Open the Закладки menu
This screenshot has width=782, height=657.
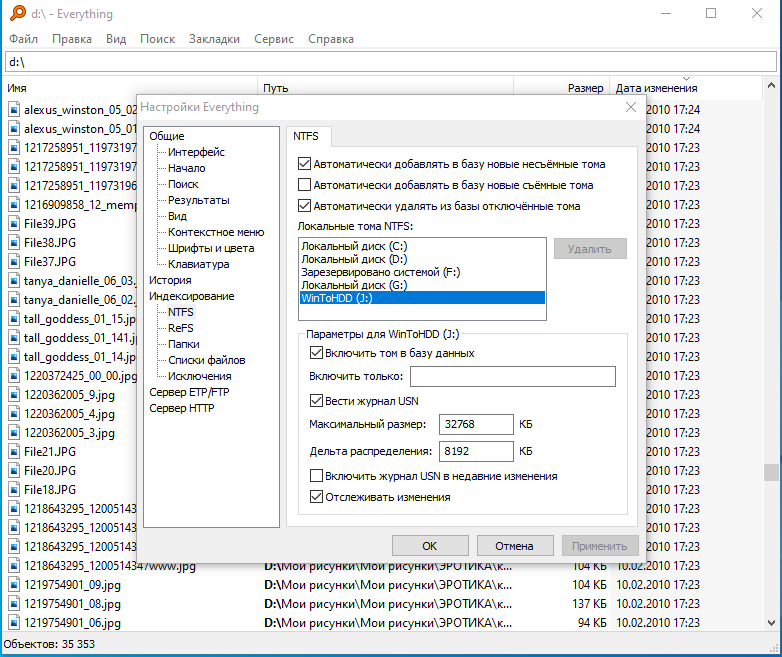[214, 39]
